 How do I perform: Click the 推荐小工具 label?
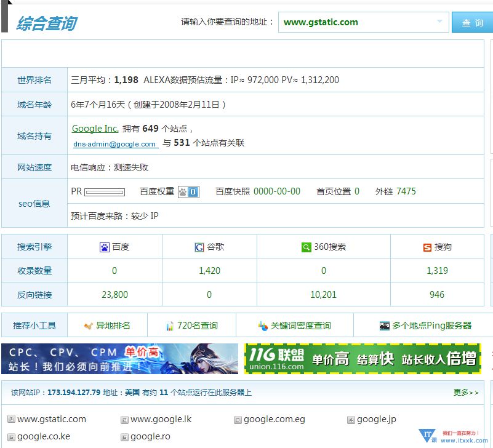[x=34, y=326]
